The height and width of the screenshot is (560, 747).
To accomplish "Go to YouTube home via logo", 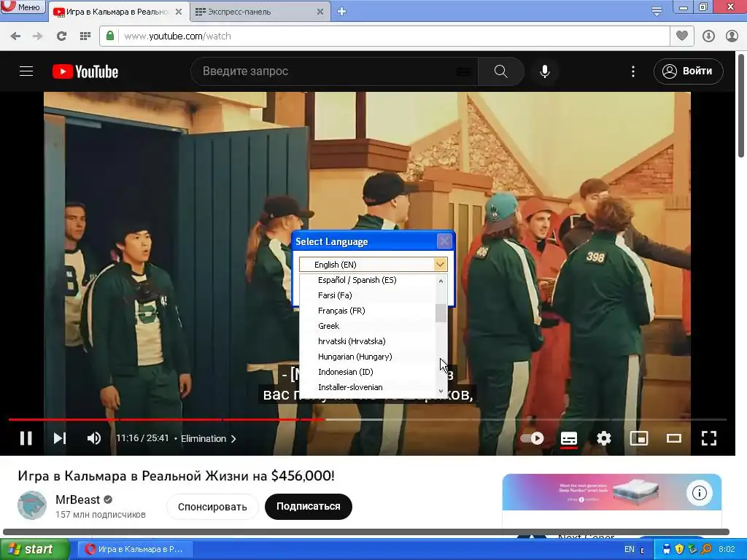I will 85,71.
